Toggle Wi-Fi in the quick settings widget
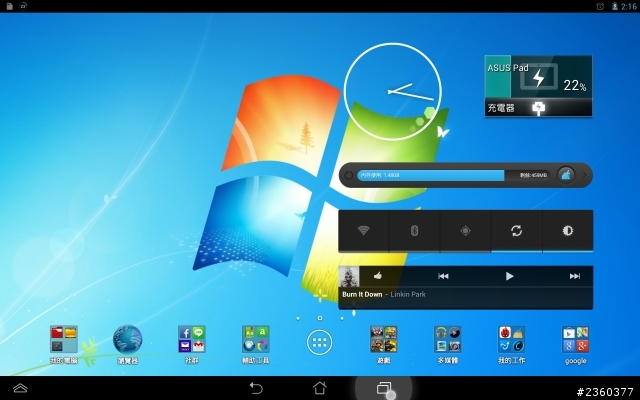This screenshot has height=400, width=640. pyautogui.click(x=363, y=231)
